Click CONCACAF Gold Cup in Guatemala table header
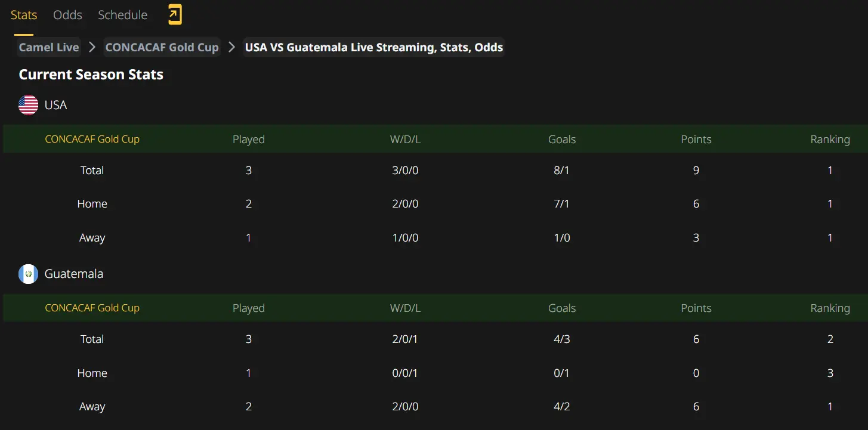 point(92,308)
